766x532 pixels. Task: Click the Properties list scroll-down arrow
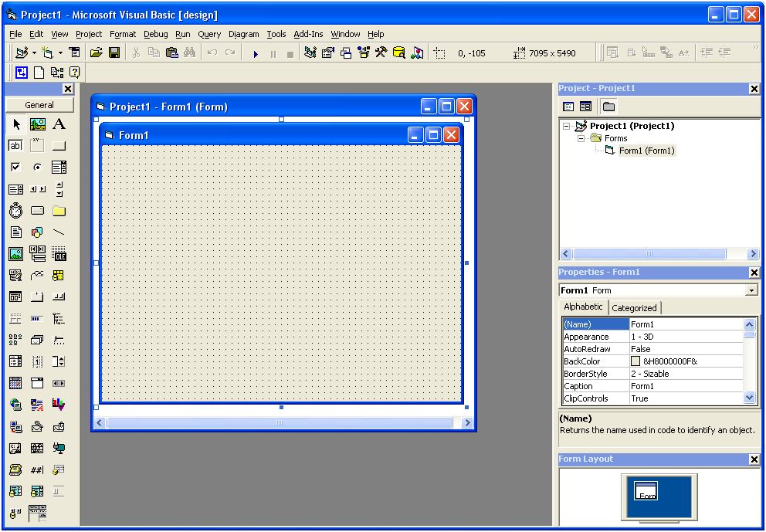[749, 398]
